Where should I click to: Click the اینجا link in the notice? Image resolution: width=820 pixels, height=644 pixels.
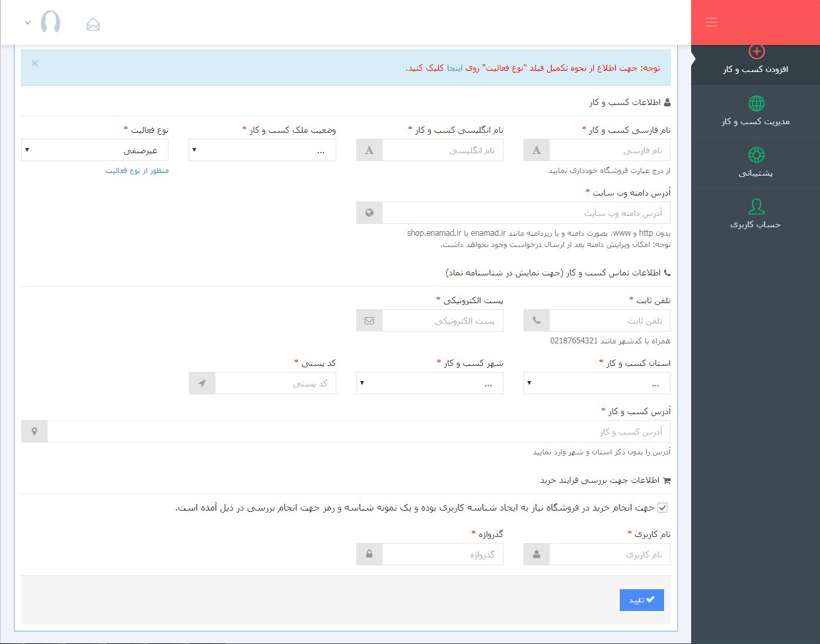pyautogui.click(x=454, y=68)
